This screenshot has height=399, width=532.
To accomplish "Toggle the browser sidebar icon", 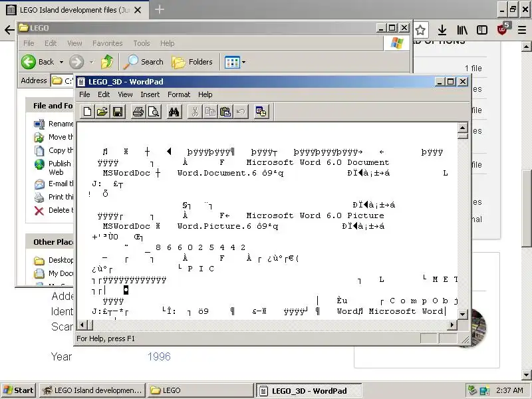I will (x=481, y=30).
